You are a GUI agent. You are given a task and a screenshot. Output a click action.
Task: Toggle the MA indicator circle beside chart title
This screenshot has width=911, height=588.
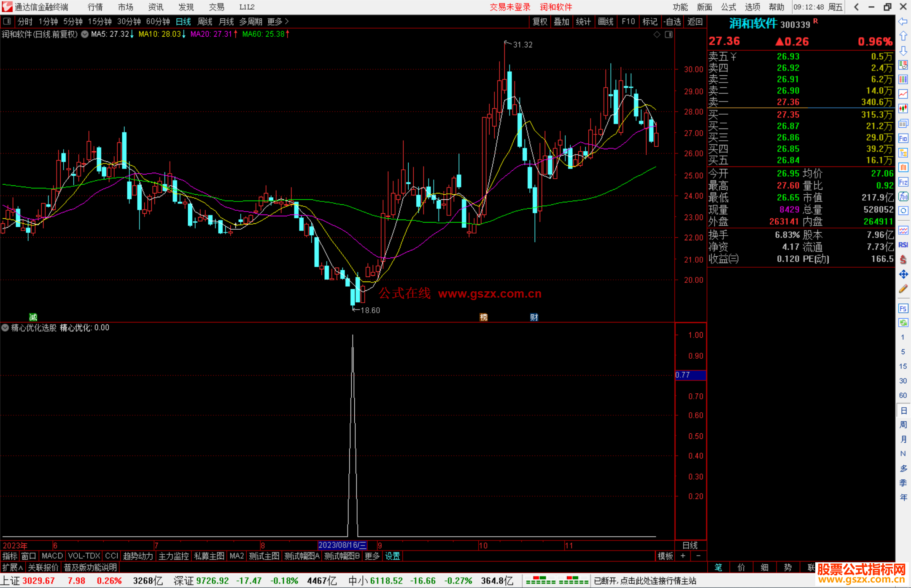tap(85, 34)
